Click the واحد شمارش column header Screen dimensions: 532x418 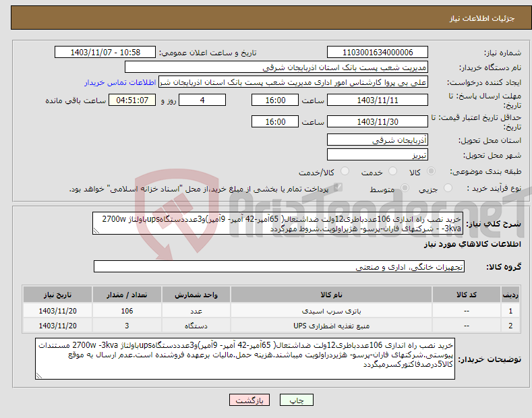click(196, 295)
